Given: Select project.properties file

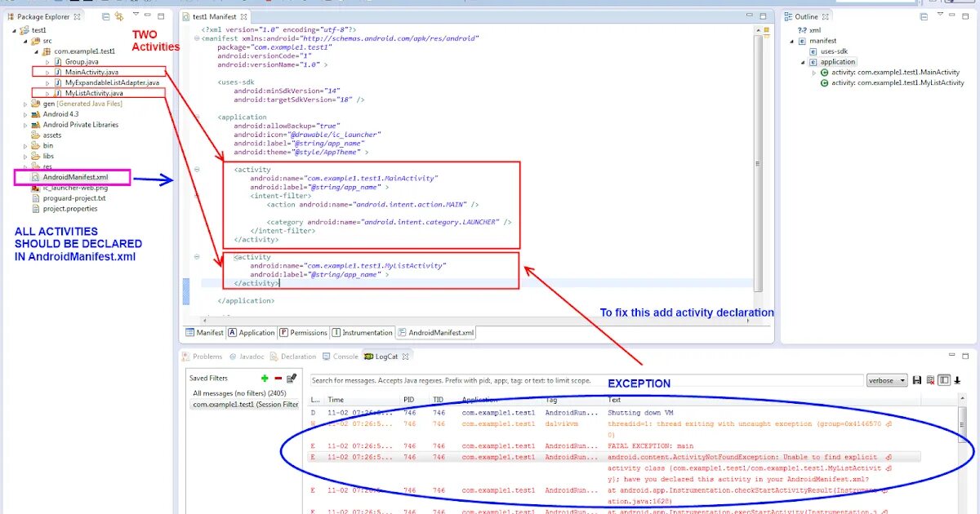Looking at the screenshot, I should pos(64,209).
